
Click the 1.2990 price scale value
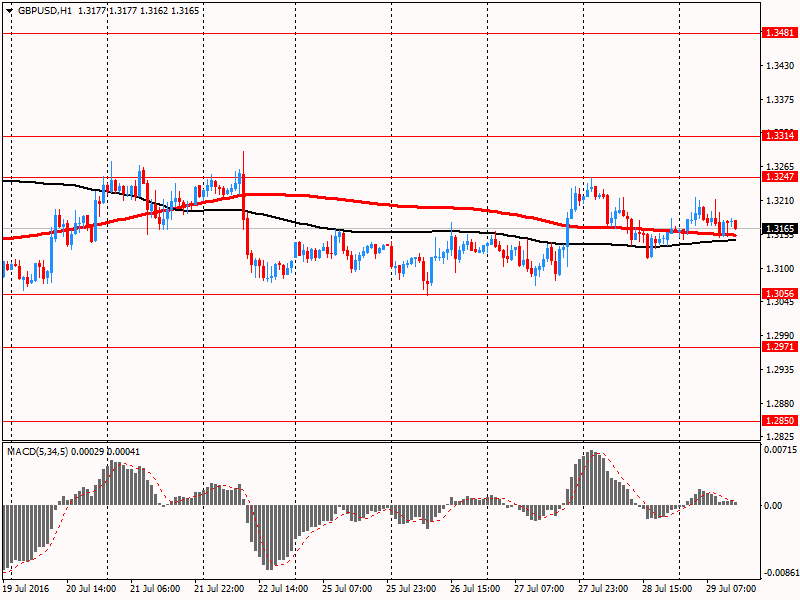point(781,335)
